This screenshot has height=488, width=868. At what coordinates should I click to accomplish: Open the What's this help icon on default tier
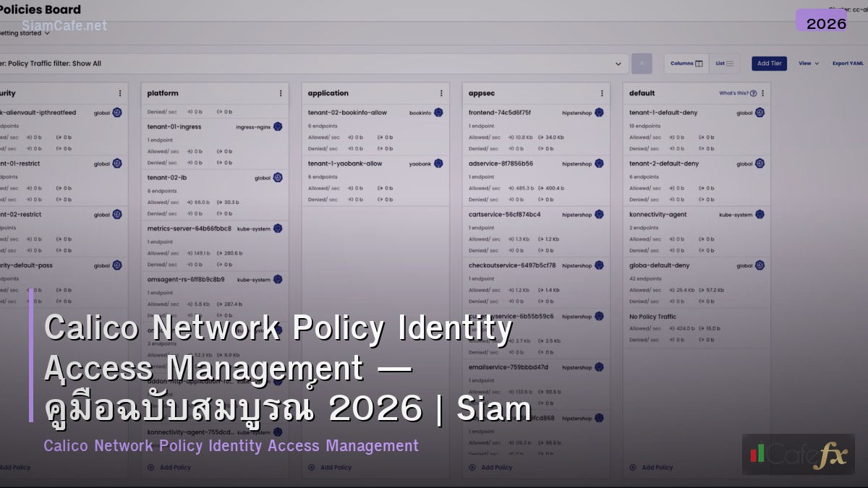coord(752,93)
